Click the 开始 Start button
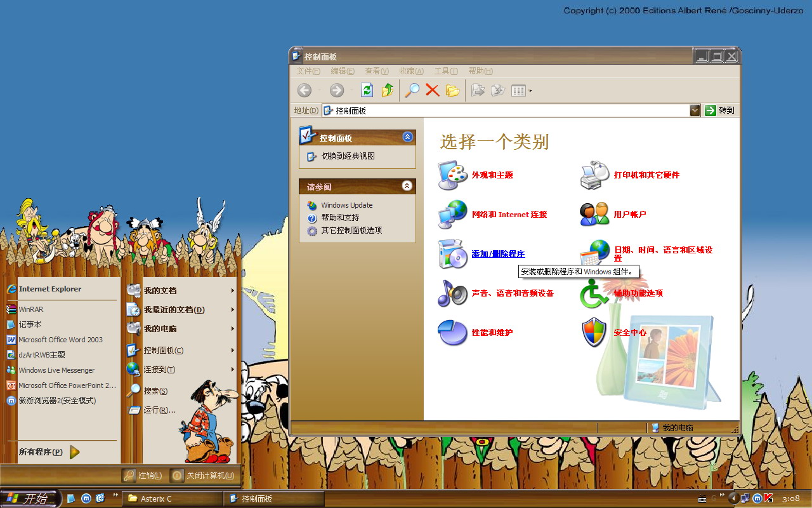 point(29,499)
